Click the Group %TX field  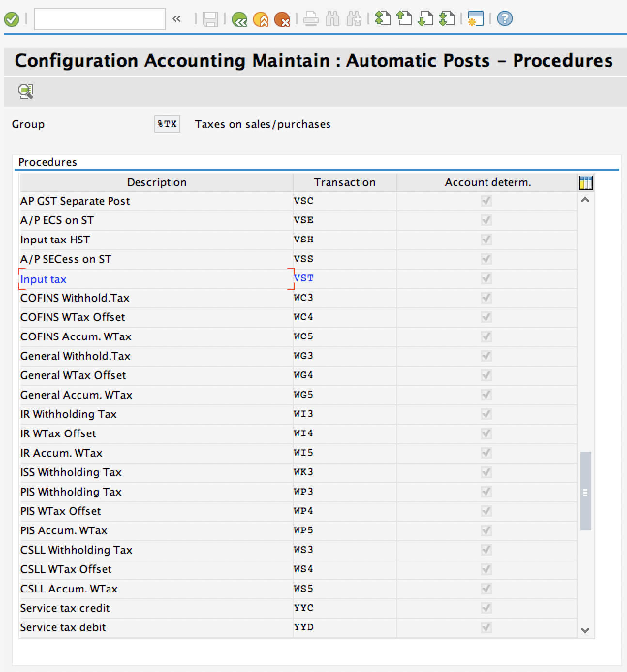167,124
